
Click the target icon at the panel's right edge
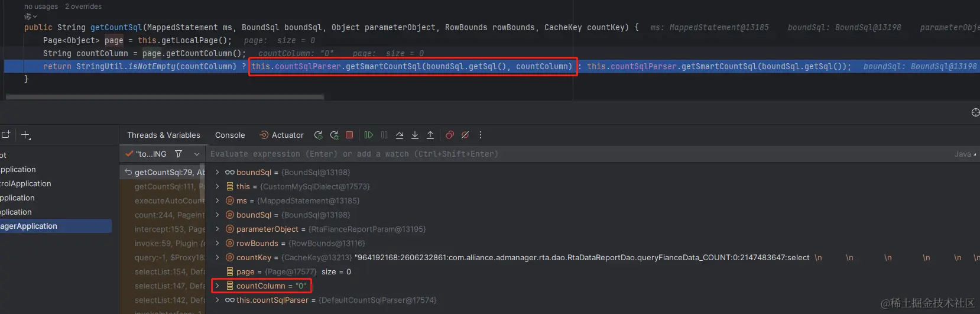[x=975, y=112]
